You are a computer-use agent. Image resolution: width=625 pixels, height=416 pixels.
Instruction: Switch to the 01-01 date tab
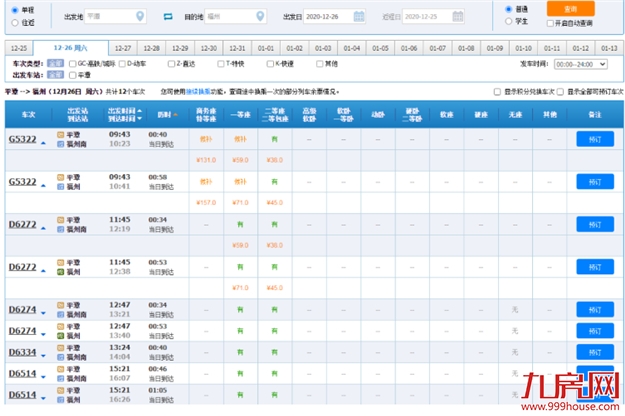point(266,48)
